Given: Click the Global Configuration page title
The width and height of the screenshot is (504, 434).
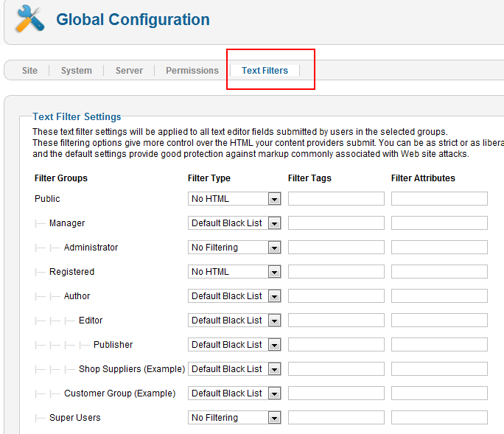Looking at the screenshot, I should 133,20.
